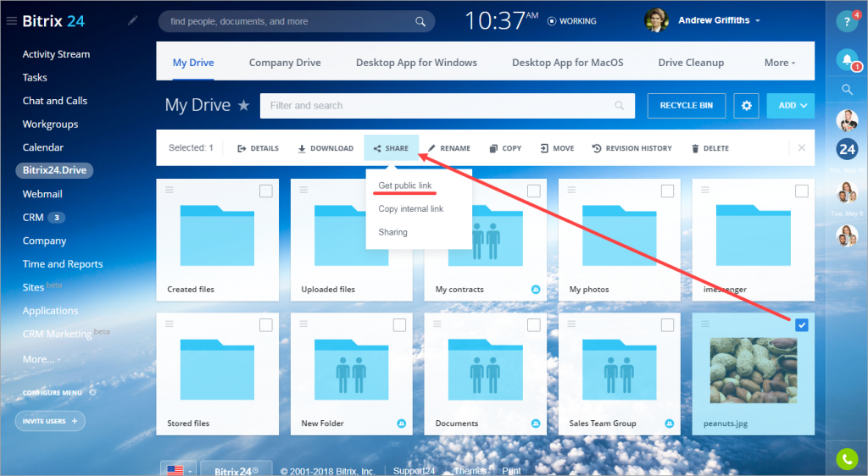Click Copy in the selection toolbar

coord(505,148)
